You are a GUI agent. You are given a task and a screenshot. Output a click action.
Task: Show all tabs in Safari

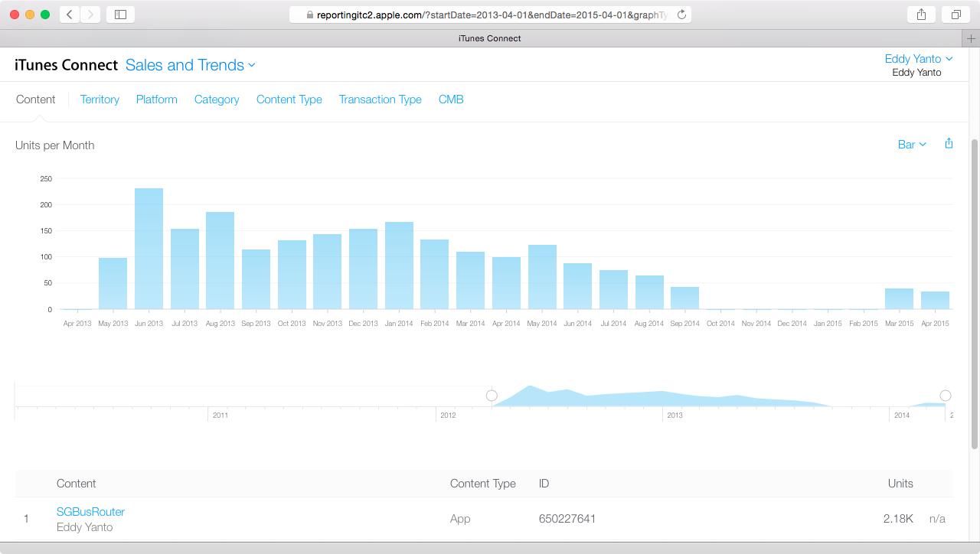pyautogui.click(x=955, y=15)
